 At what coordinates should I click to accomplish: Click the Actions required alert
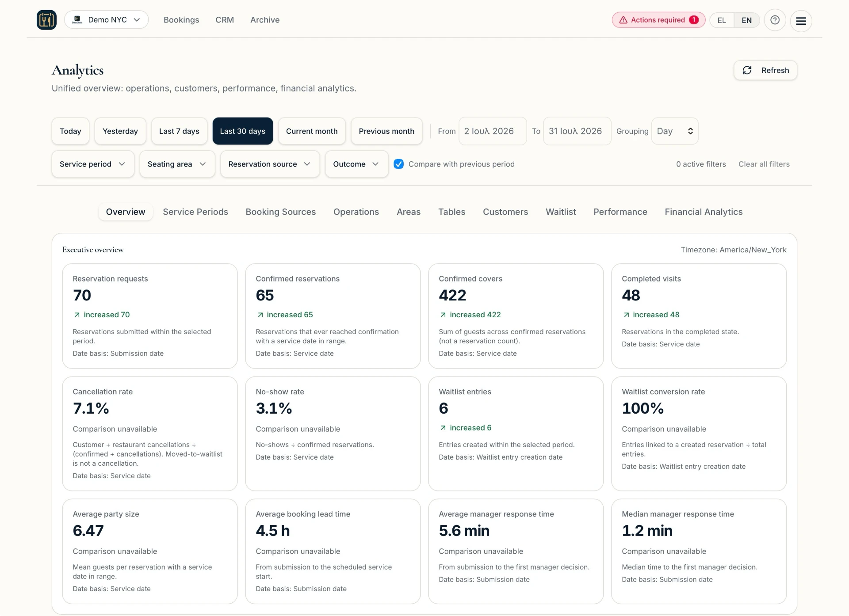(658, 20)
